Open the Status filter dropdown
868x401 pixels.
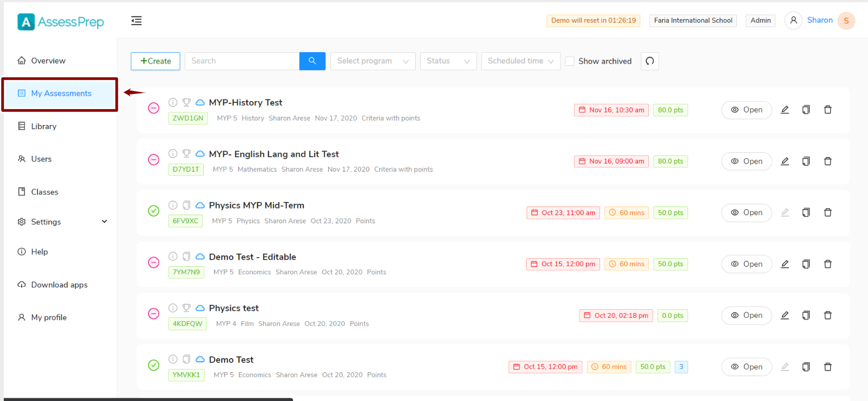coord(448,61)
